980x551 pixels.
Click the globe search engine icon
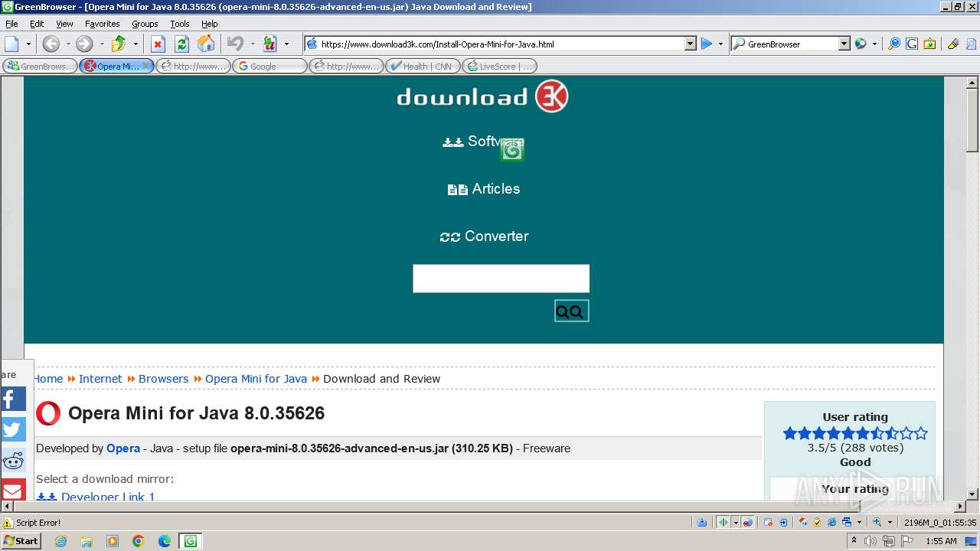pyautogui.click(x=861, y=44)
